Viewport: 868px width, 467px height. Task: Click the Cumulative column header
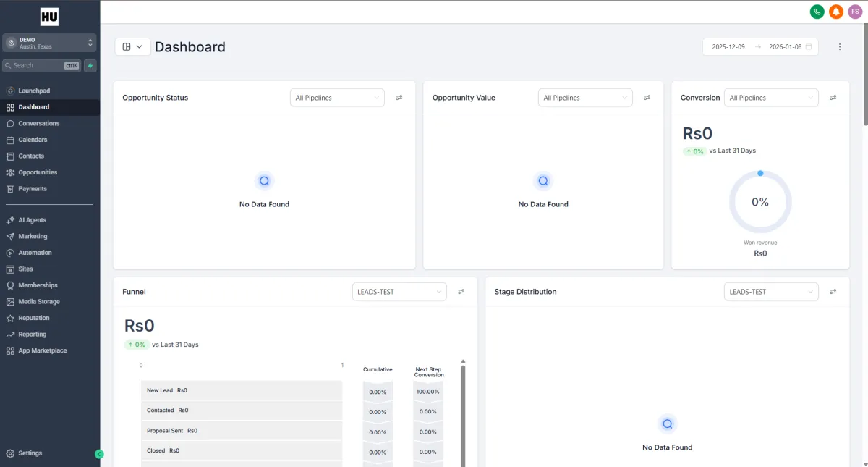[378, 369]
